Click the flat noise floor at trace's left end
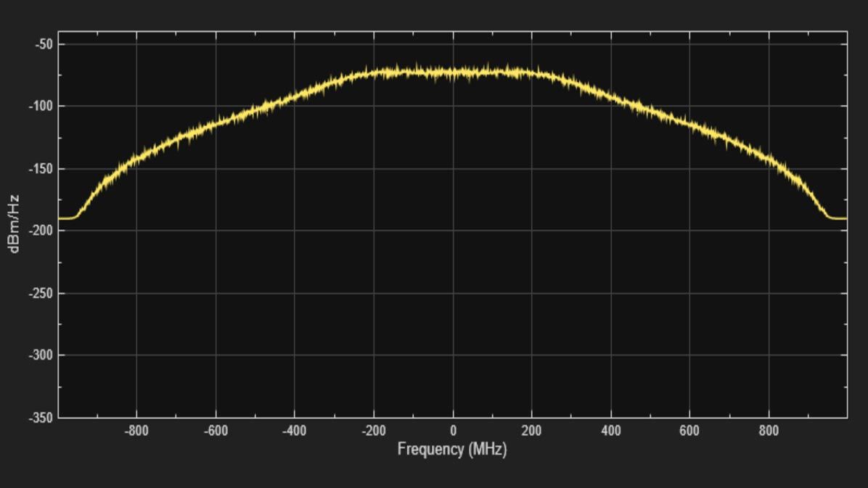868x488 pixels. (x=65, y=218)
